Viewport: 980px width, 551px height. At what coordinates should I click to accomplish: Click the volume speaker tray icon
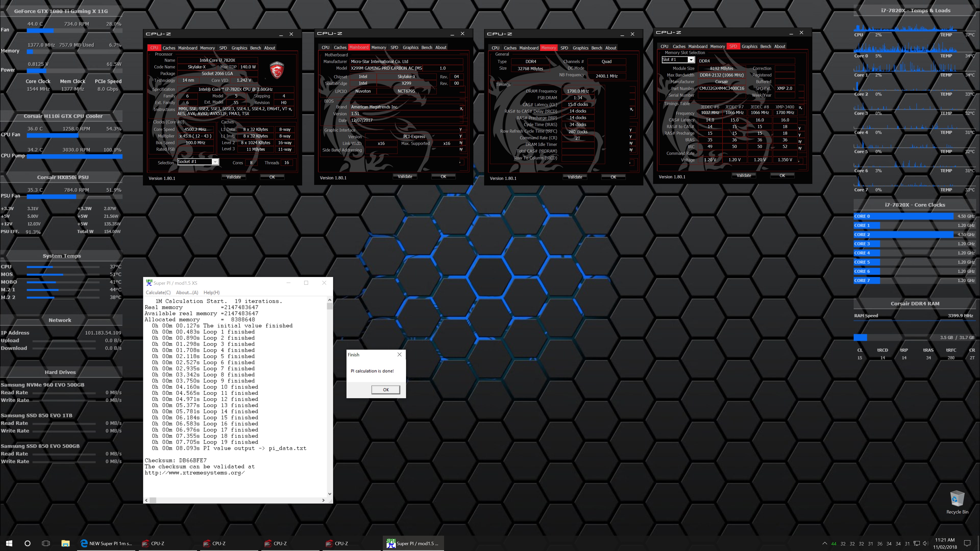[926, 543]
